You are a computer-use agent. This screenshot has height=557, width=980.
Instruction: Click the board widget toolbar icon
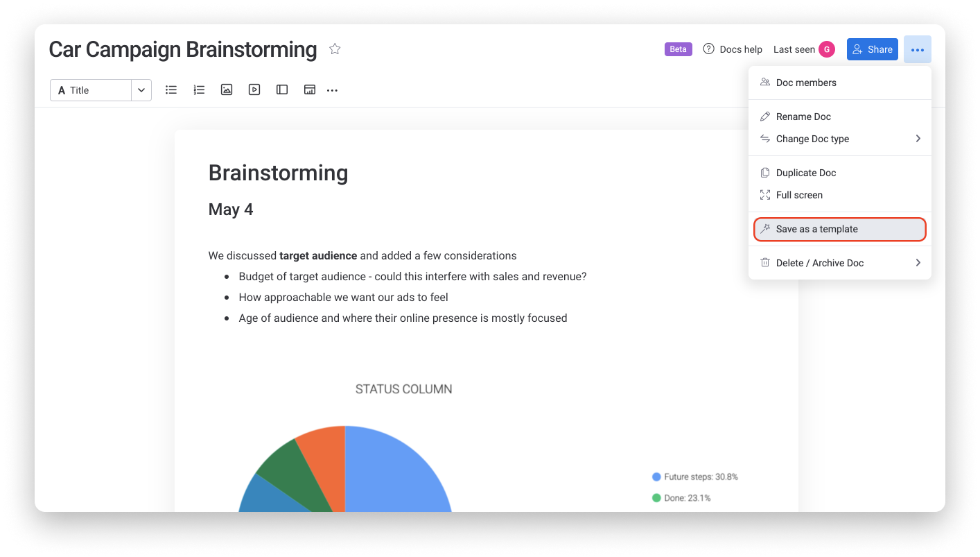coord(310,89)
